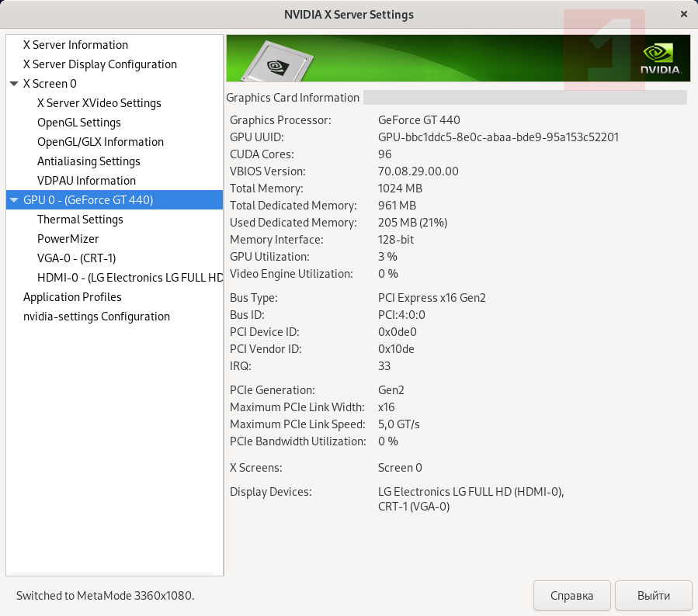Go to OpenGL Settings page

pos(78,123)
